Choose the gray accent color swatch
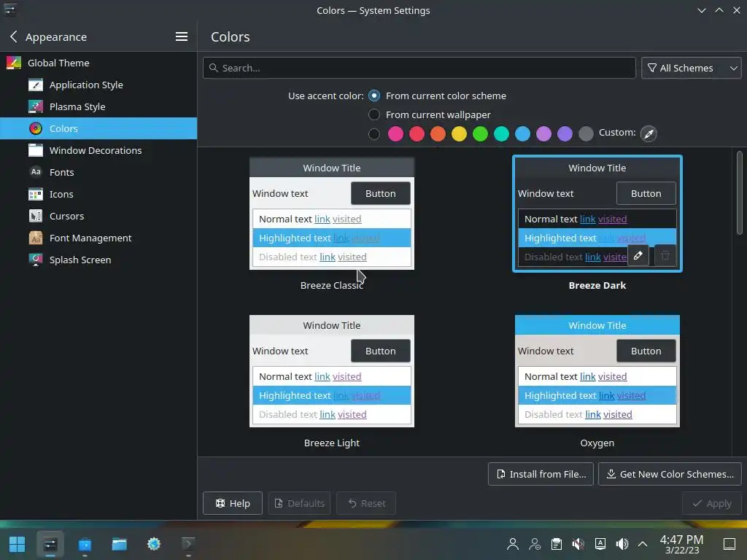 click(586, 134)
